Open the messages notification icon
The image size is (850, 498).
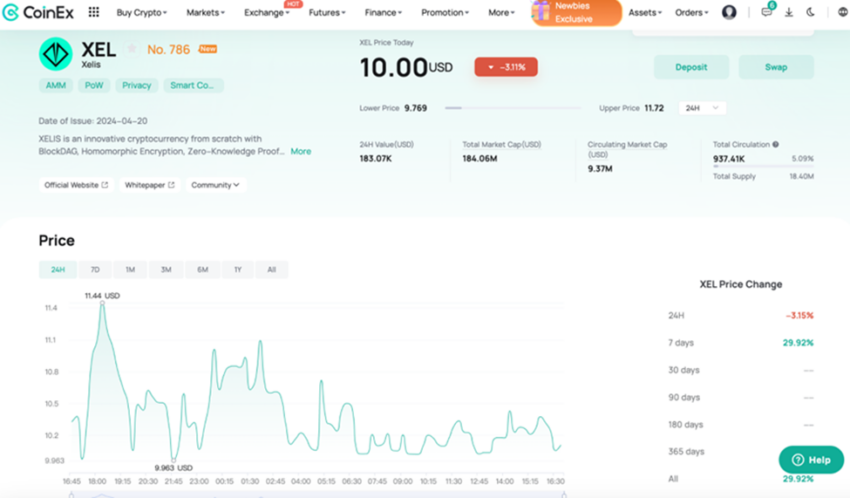[x=767, y=12]
